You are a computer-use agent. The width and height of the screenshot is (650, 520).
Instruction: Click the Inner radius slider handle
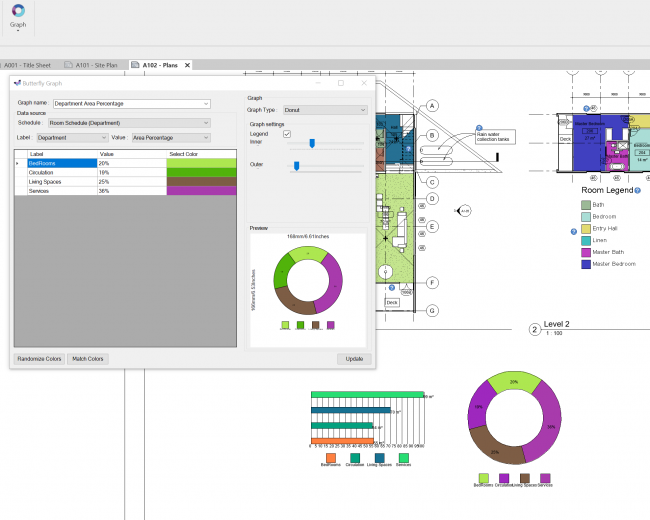[312, 143]
